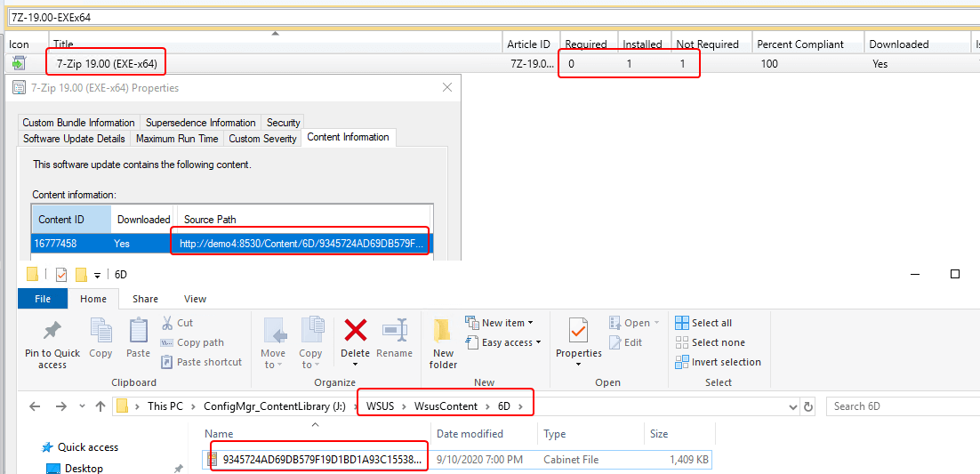Click This PC in breadcrumb
The height and width of the screenshot is (474, 980).
click(165, 406)
